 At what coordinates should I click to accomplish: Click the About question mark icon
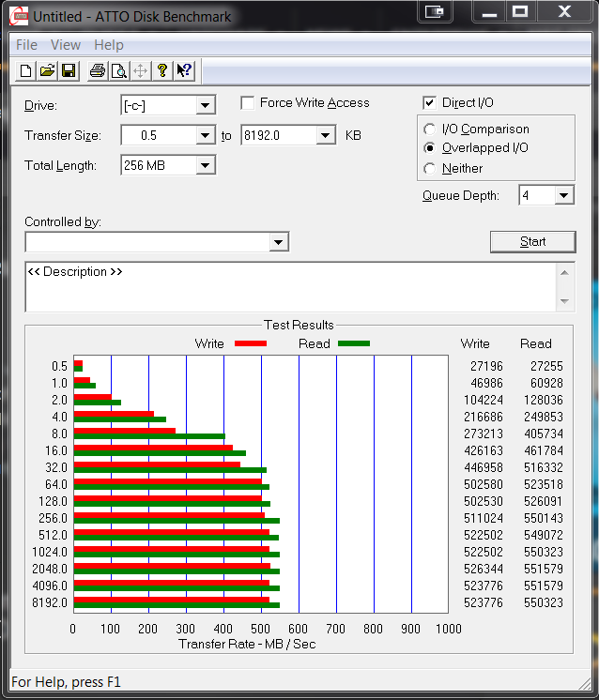click(x=162, y=70)
